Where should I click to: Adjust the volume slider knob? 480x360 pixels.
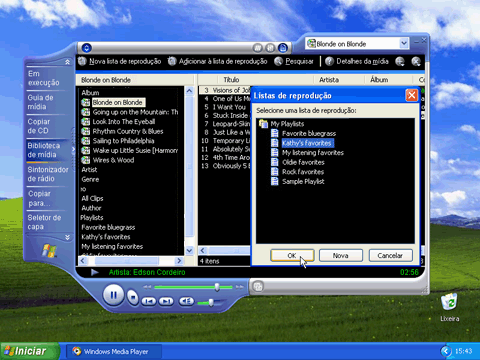[x=211, y=302]
